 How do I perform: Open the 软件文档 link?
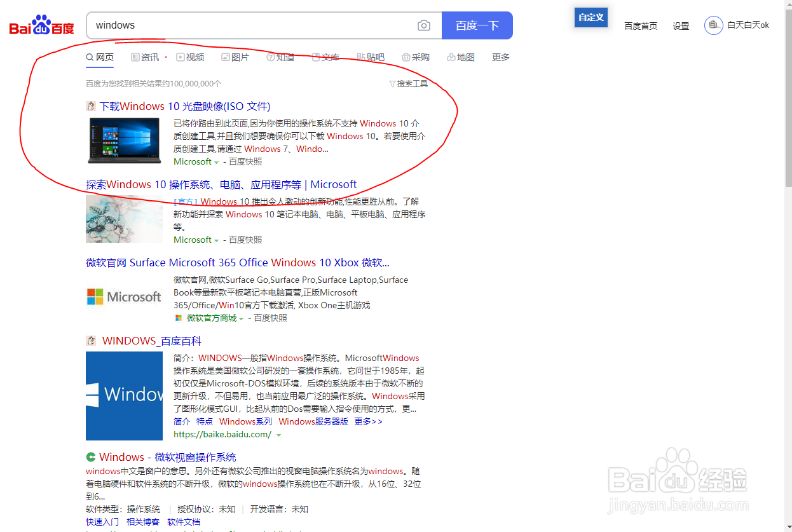[x=184, y=522]
